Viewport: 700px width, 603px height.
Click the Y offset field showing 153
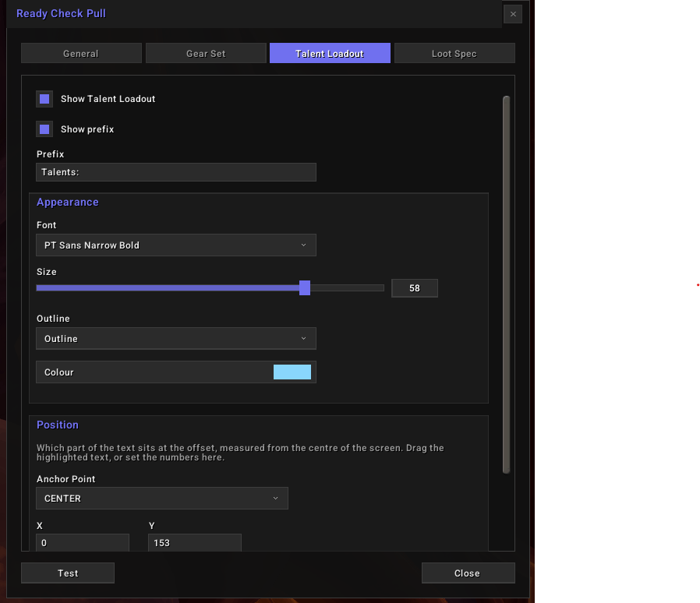[195, 543]
